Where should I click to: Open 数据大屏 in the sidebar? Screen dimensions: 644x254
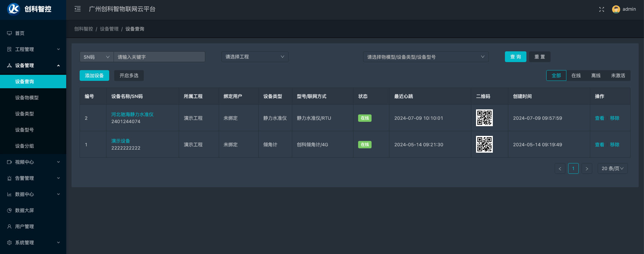click(x=33, y=210)
